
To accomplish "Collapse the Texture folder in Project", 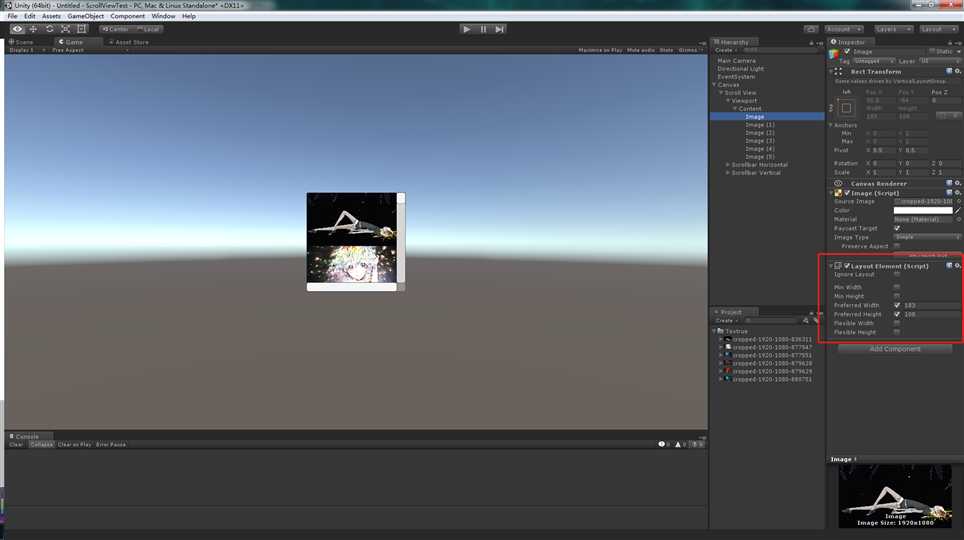I will tap(714, 331).
